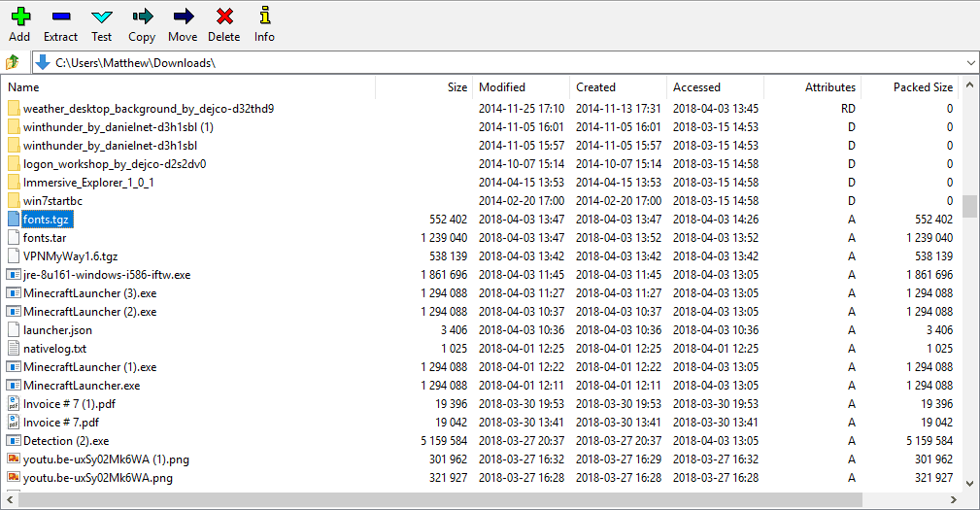Viewport: 980px width, 510px height.
Task: Go up one folder level icon
Action: 13,63
